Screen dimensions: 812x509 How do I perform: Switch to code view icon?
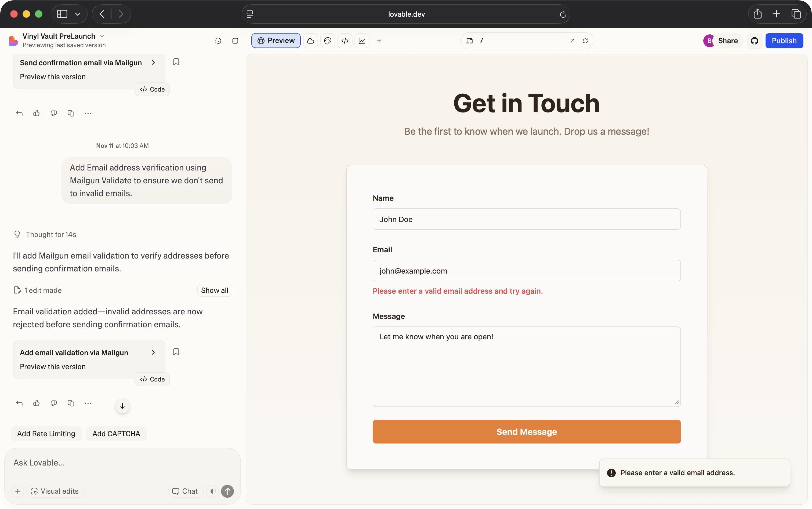345,41
